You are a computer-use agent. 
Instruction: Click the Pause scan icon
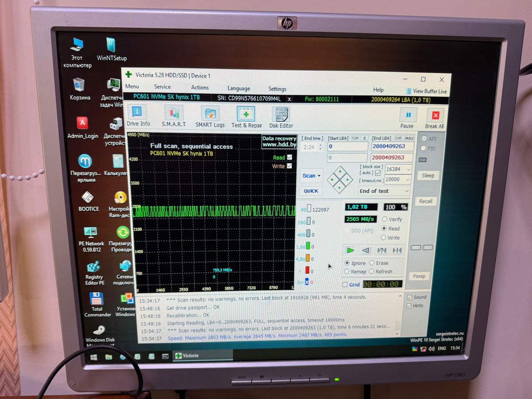[x=407, y=117]
